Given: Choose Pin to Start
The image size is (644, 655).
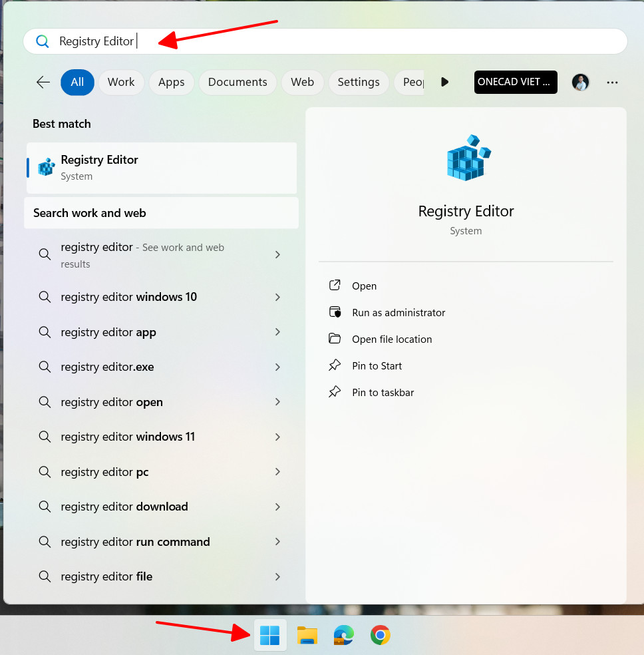Looking at the screenshot, I should [x=377, y=366].
